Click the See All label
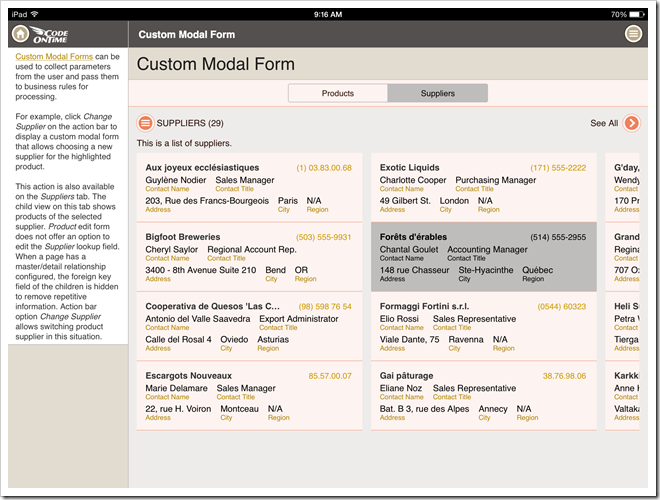 click(x=604, y=123)
